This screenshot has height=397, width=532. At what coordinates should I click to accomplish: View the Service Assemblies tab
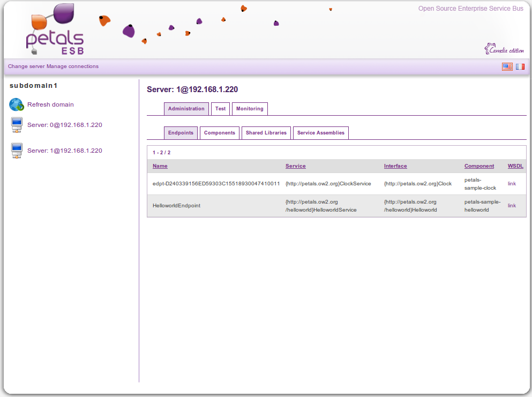(320, 133)
